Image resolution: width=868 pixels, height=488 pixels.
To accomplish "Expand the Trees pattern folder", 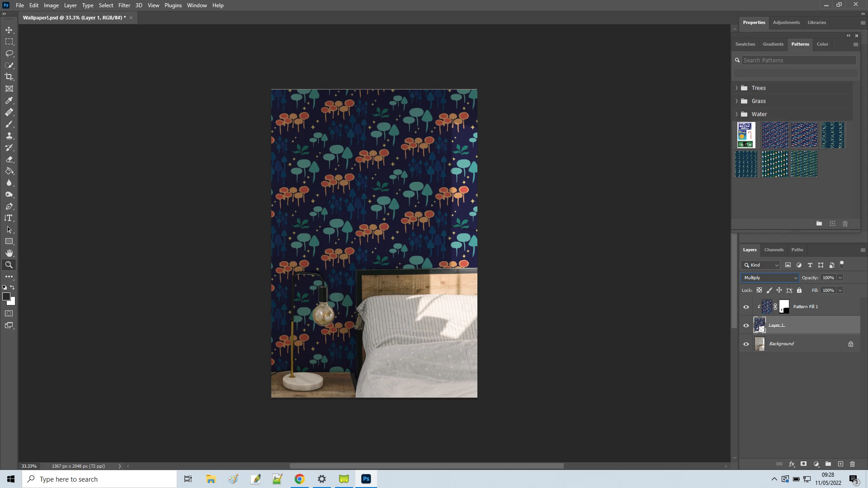I will tap(736, 88).
